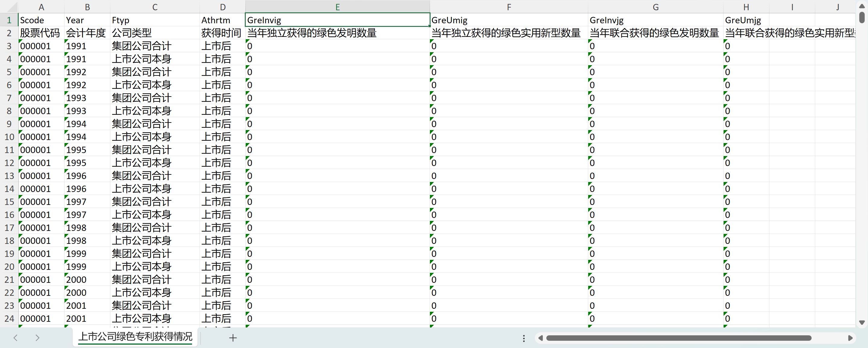868x348 pixels.
Task: Click the previous sheet navigation arrow
Action: pyautogui.click(x=15, y=337)
